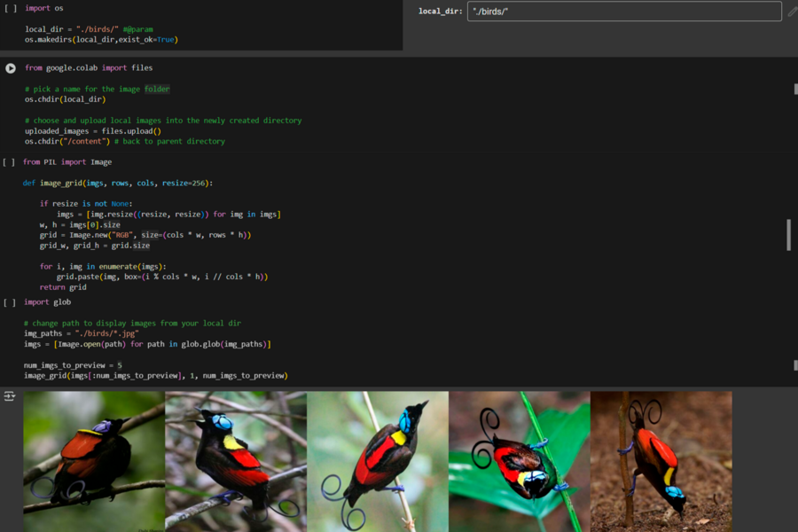Select the run bracket of the import glob cell
Image resolution: width=798 pixels, height=532 pixels.
[9, 302]
